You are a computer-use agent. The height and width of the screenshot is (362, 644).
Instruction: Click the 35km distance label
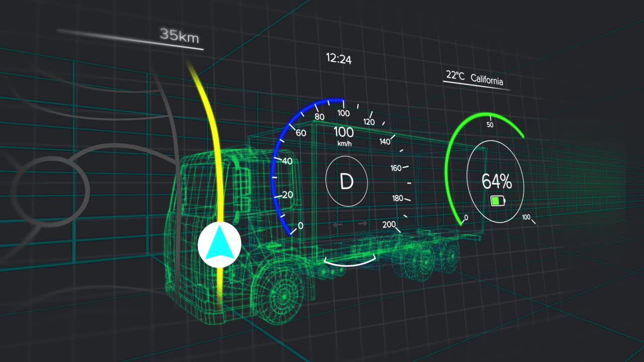179,36
